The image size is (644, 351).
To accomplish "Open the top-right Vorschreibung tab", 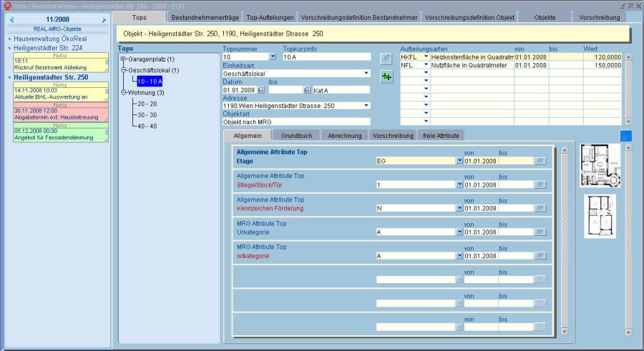I will click(x=599, y=18).
